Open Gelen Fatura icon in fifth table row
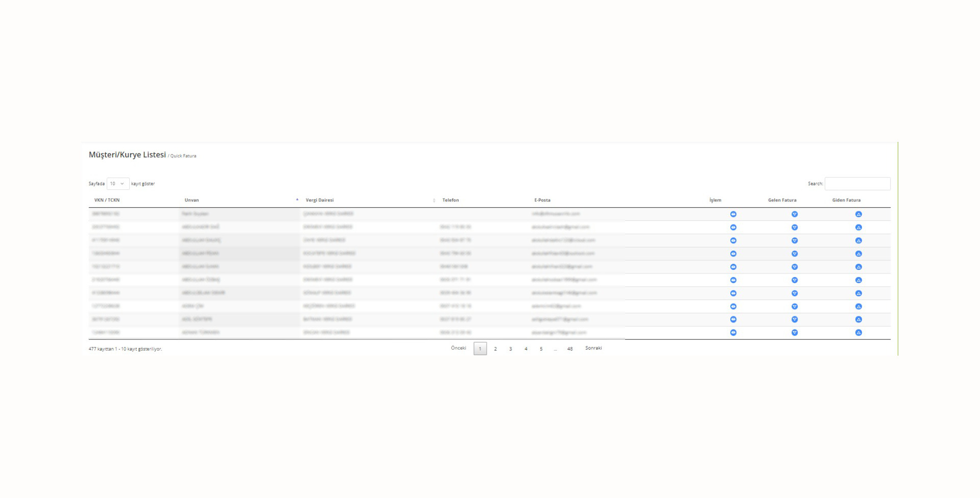 coord(795,267)
